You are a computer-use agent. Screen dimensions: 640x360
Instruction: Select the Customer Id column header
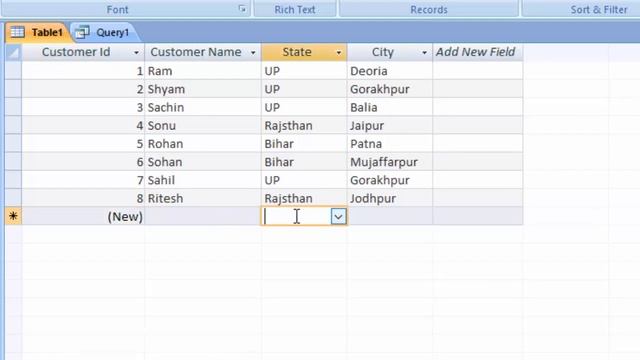83,52
